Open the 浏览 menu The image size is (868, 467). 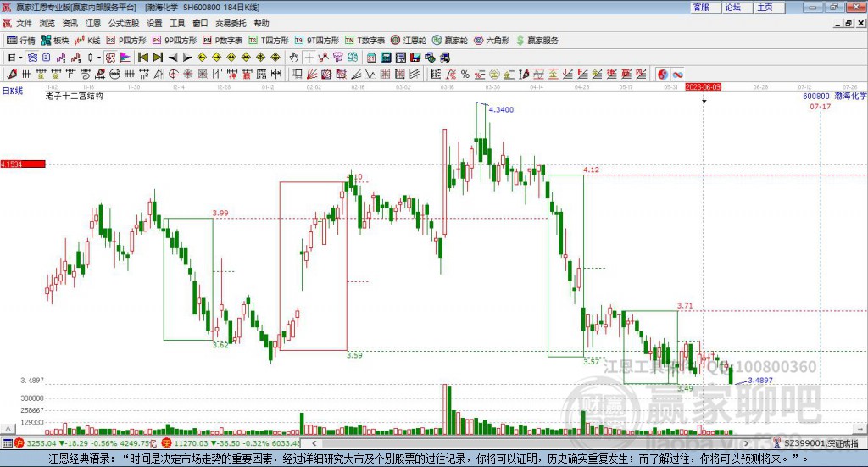pos(47,23)
